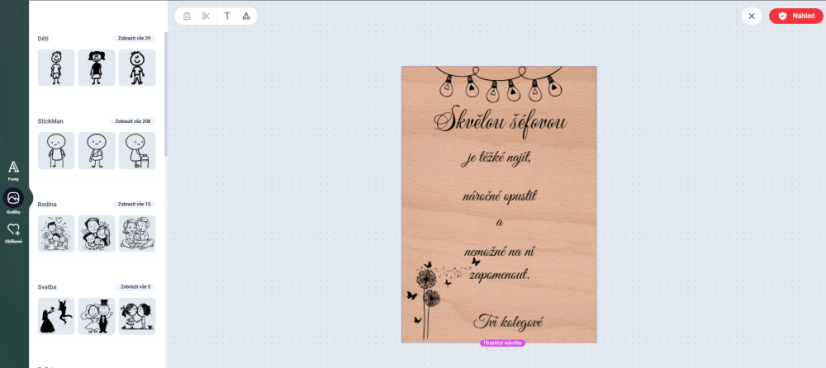Select the 'Skvělou šéfovou' heading text
Screen dimensions: 826x368
(500, 122)
